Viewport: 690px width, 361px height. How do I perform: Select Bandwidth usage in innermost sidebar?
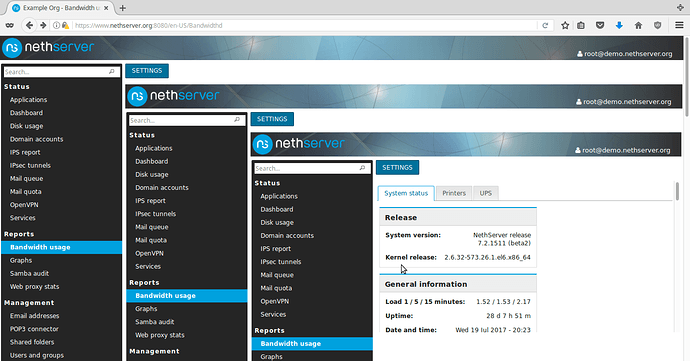312,344
